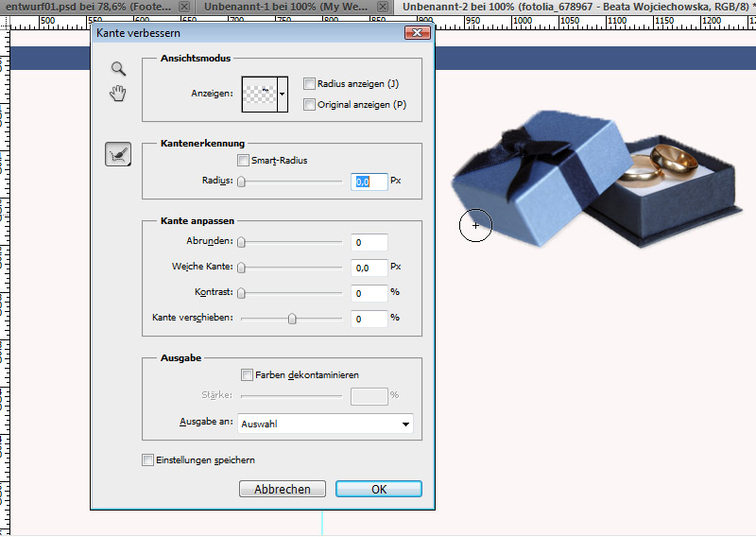Screen dimensions: 756x537
Task: Close the Unbenannt-1 document tab
Action: click(382, 7)
